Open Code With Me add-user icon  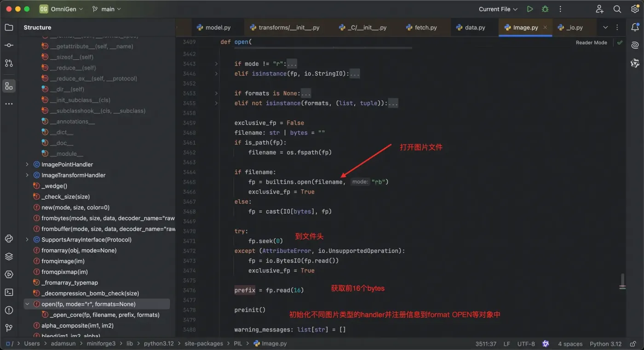[x=600, y=9]
